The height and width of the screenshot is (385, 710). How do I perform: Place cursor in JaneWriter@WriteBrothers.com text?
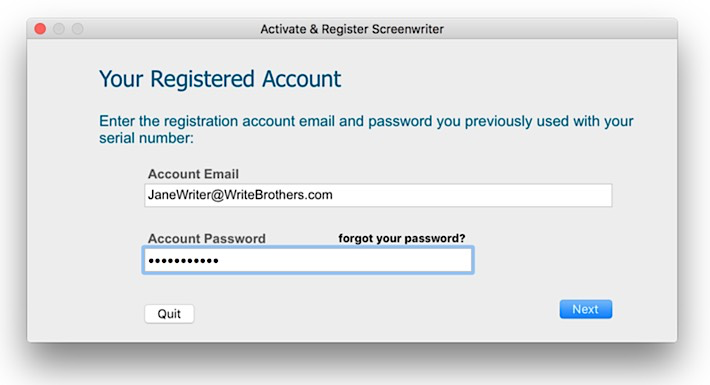[240, 195]
